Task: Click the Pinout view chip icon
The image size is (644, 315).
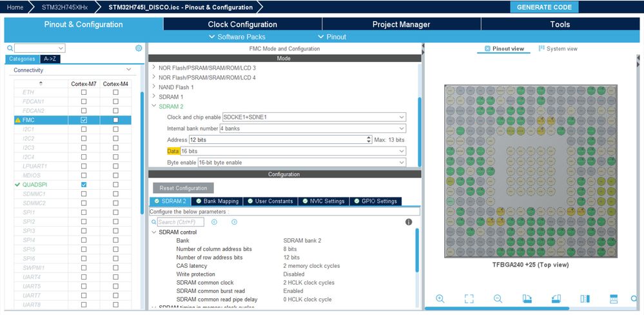Action: (x=487, y=48)
